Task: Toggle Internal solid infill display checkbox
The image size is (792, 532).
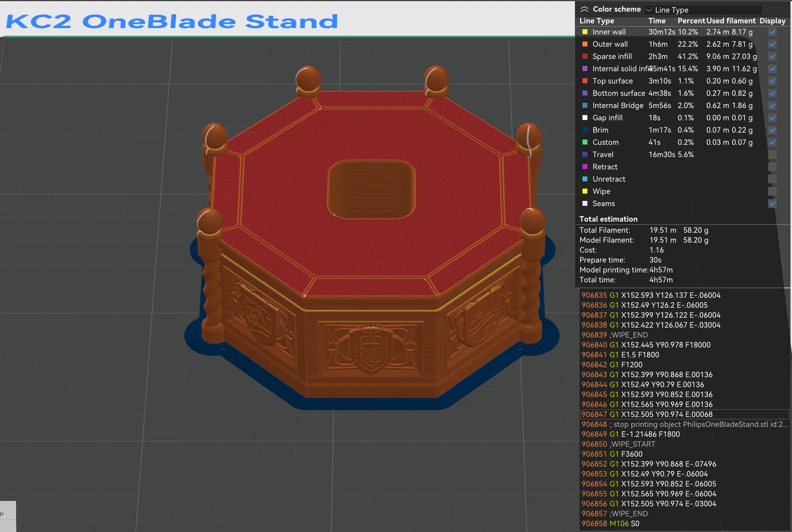Action: click(772, 69)
